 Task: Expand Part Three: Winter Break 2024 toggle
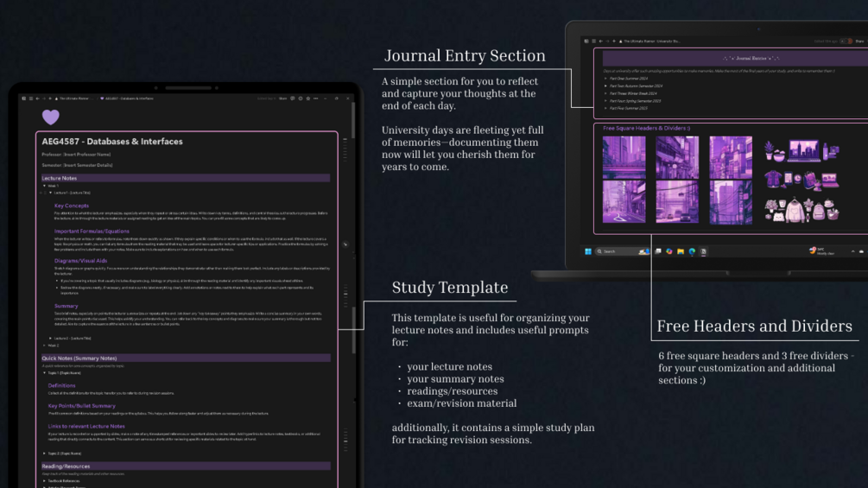coord(605,93)
